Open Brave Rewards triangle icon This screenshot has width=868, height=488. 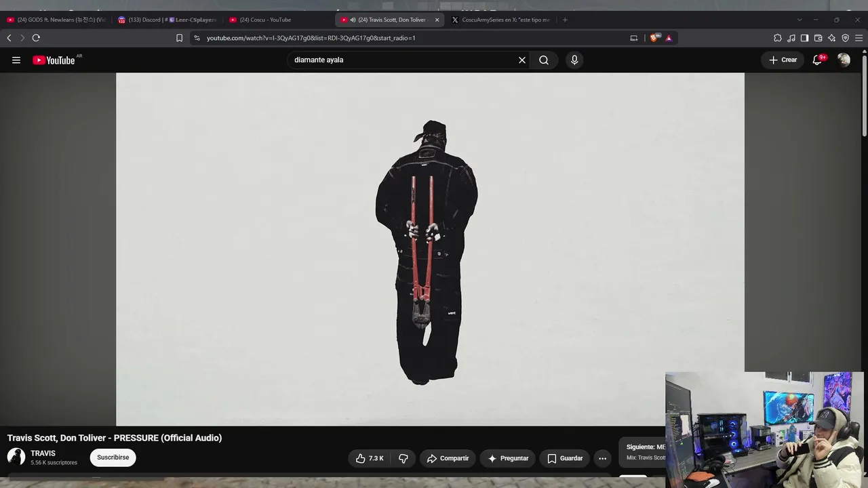669,38
